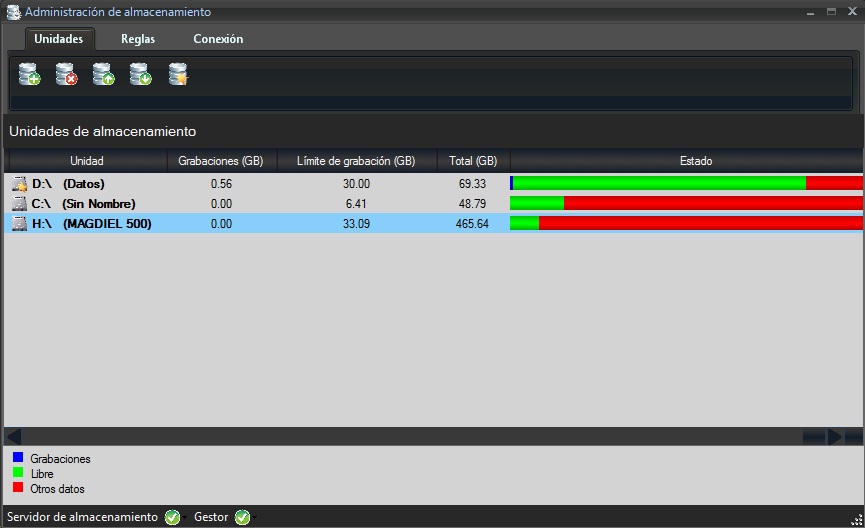This screenshot has width=865, height=528.
Task: Click the move unit up icon
Action: click(x=103, y=74)
